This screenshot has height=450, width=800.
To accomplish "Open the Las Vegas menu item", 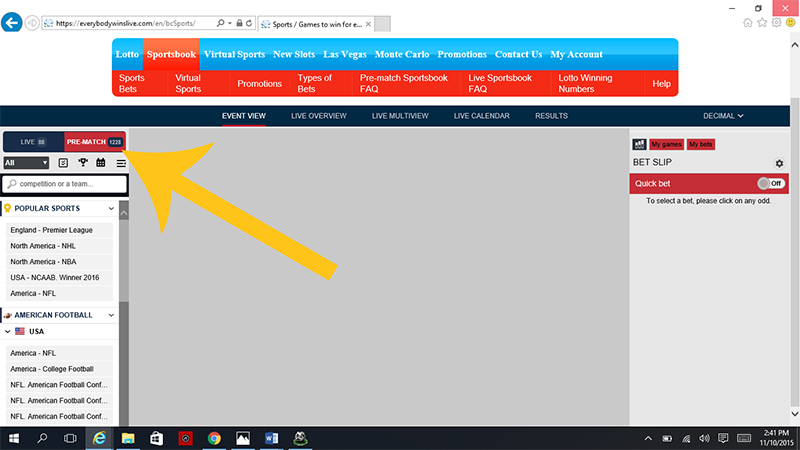I will 345,54.
